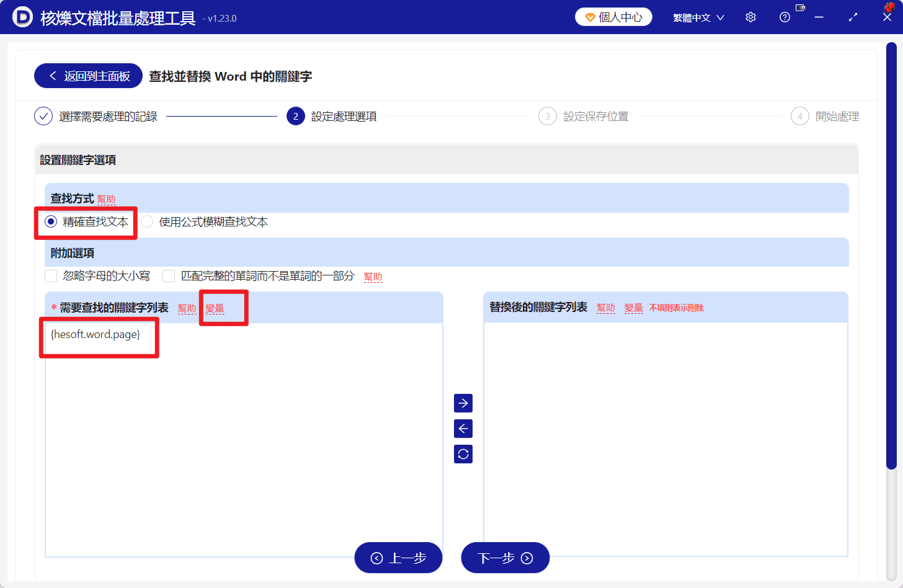Select 精確查找文本 radio button
The image size is (903, 588).
(51, 221)
